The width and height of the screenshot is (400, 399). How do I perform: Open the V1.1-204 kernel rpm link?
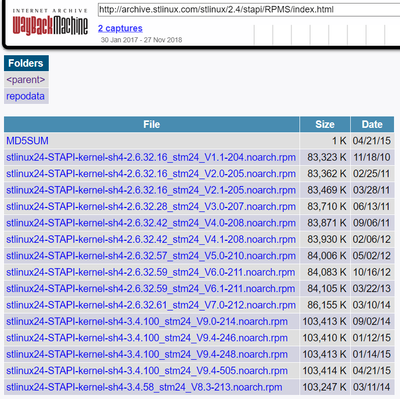(151, 157)
